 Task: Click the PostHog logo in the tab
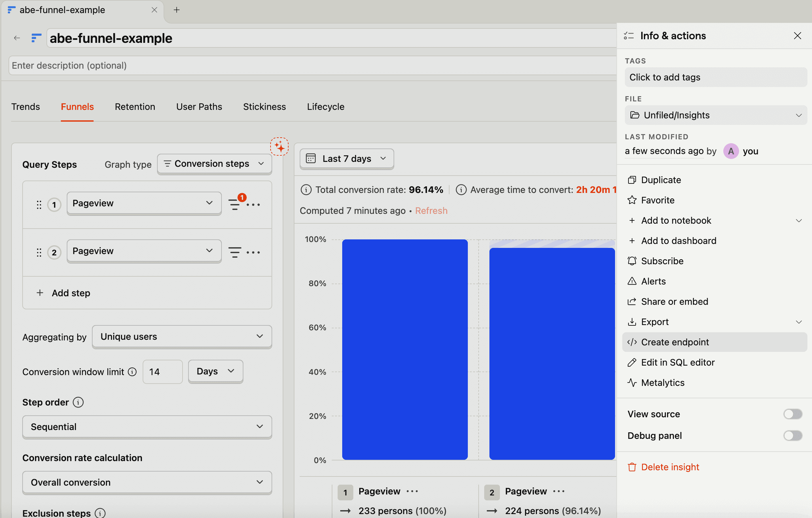click(x=11, y=10)
